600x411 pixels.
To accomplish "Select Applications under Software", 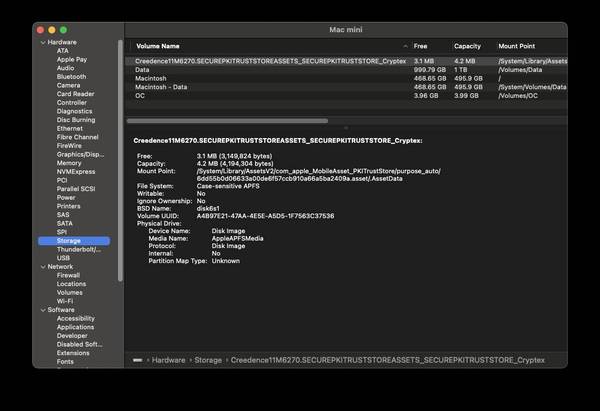I will [x=75, y=327].
